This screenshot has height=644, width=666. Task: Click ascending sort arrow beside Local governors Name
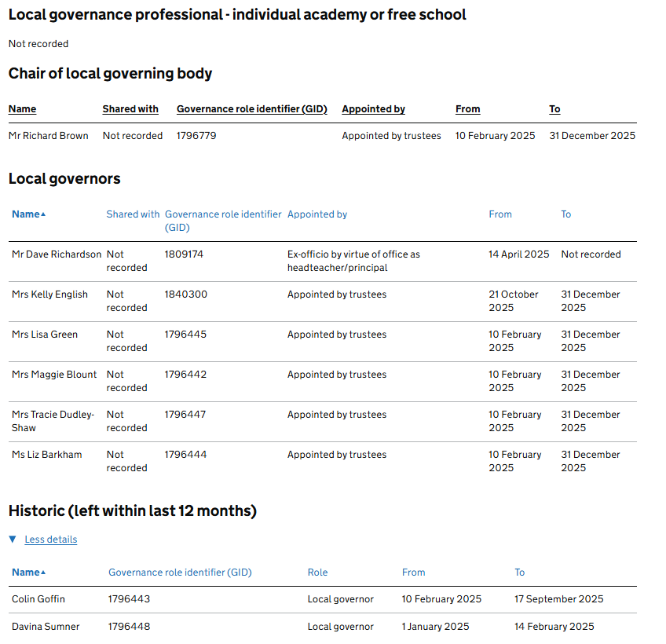click(x=43, y=214)
